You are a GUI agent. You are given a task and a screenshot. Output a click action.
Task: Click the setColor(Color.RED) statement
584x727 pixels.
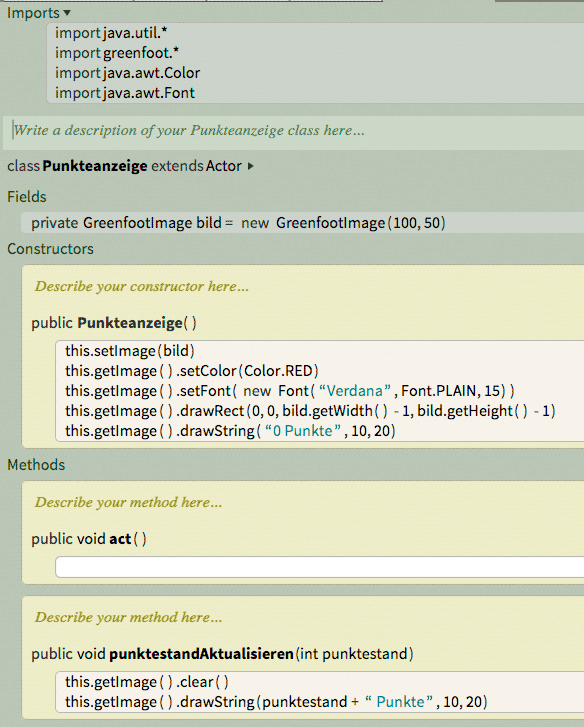click(192, 371)
